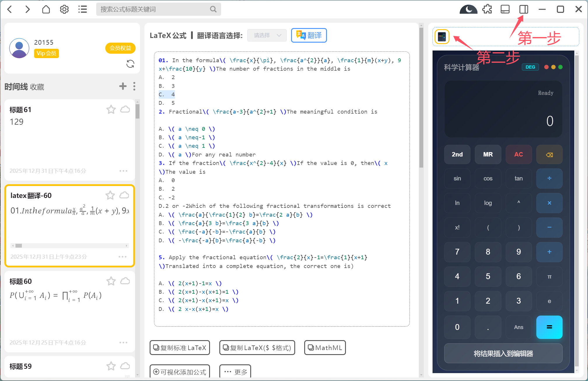Click the 翻译 translate button

point(309,35)
